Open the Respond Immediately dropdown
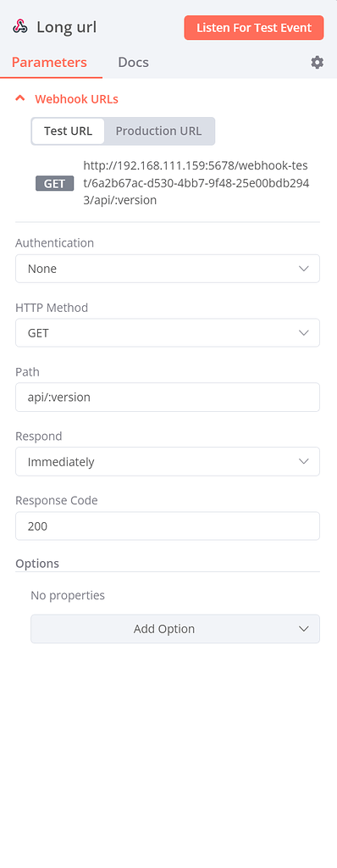This screenshot has width=337, height=868. pyautogui.click(x=168, y=461)
